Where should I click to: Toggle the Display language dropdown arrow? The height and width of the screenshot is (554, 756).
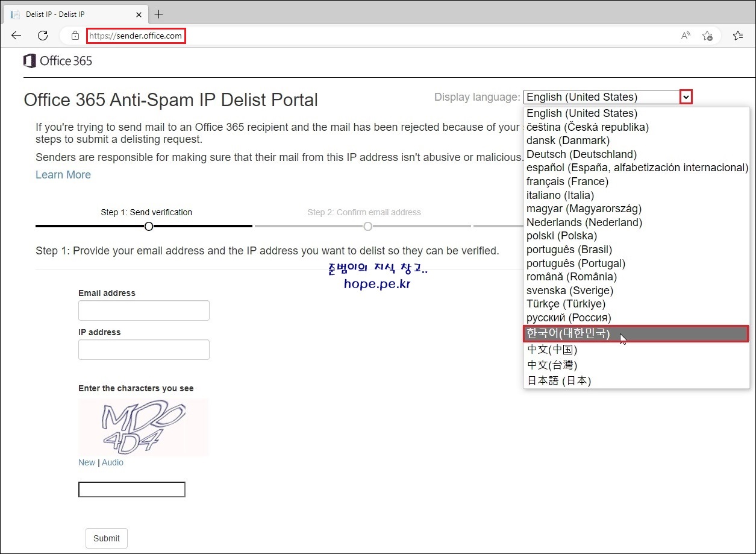click(686, 97)
